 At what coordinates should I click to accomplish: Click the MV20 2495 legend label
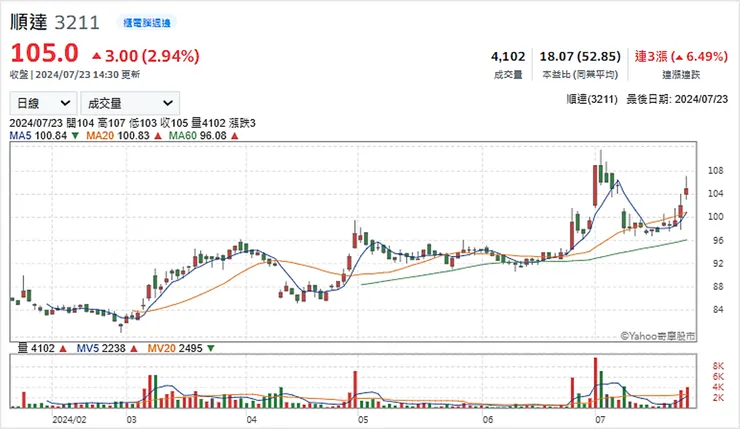click(x=175, y=348)
